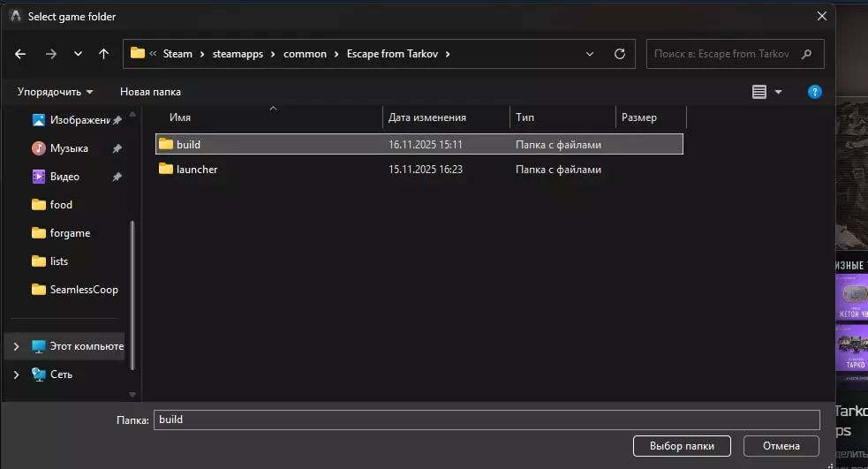Click build date 16.11.2025 15:11
This screenshot has height=469, width=868.
pos(425,145)
